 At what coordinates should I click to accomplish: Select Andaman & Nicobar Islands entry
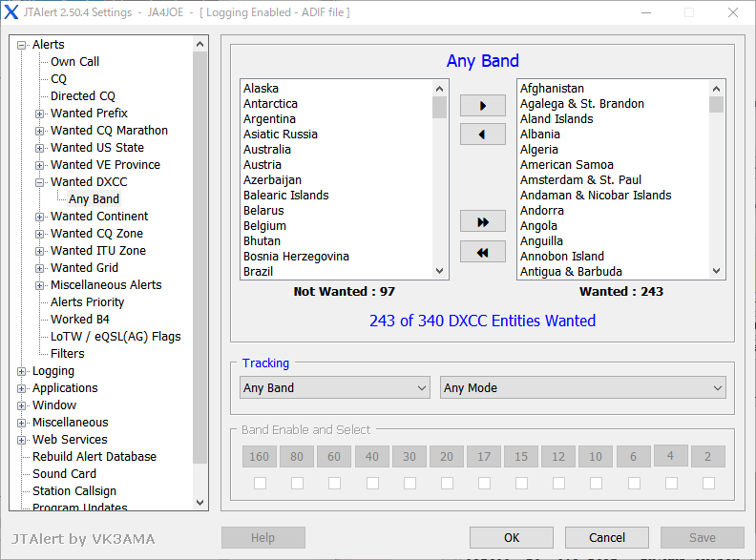click(596, 196)
